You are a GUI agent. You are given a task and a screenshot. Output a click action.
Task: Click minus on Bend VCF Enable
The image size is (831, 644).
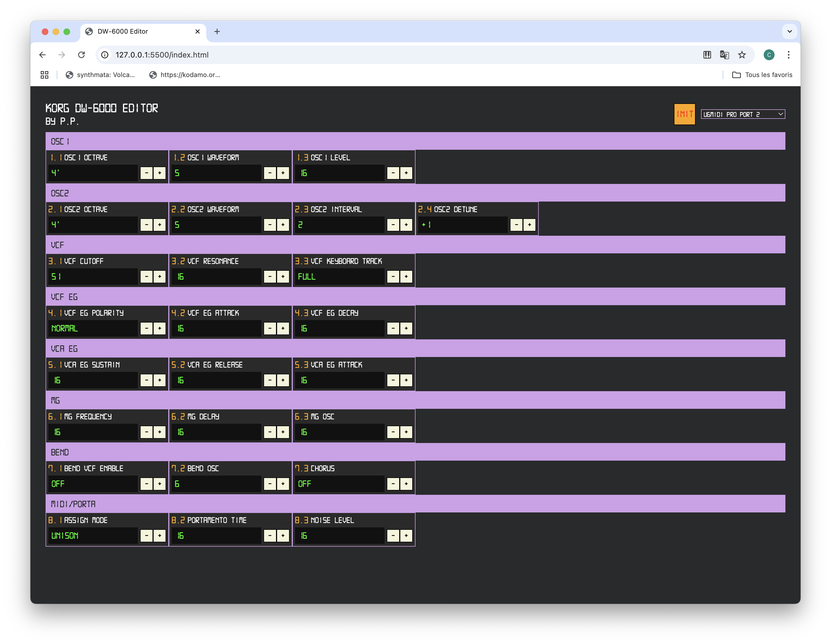click(x=147, y=484)
